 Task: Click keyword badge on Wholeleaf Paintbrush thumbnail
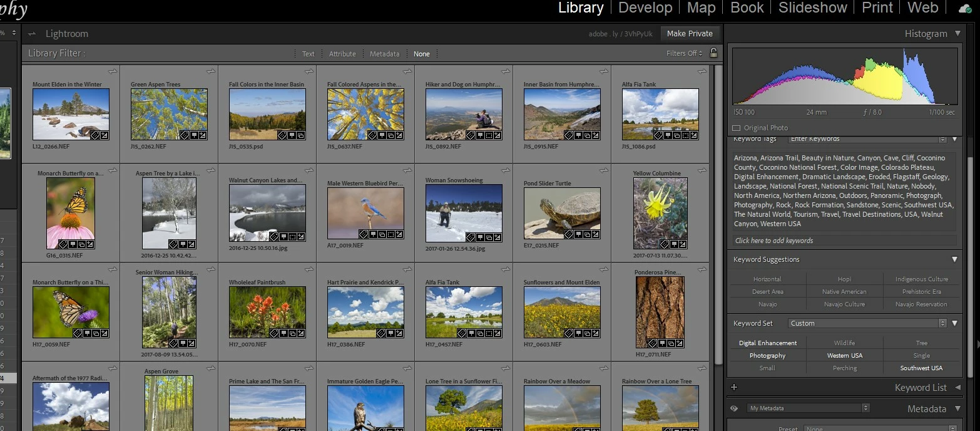point(274,333)
